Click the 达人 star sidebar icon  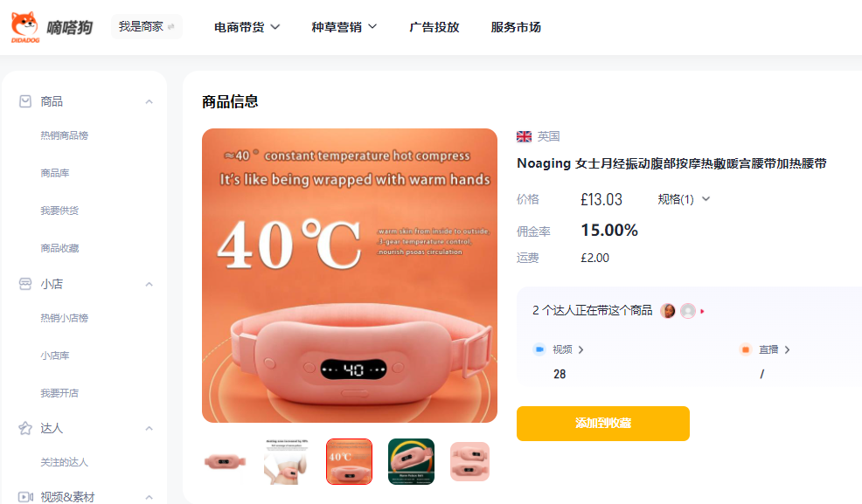tap(25, 428)
